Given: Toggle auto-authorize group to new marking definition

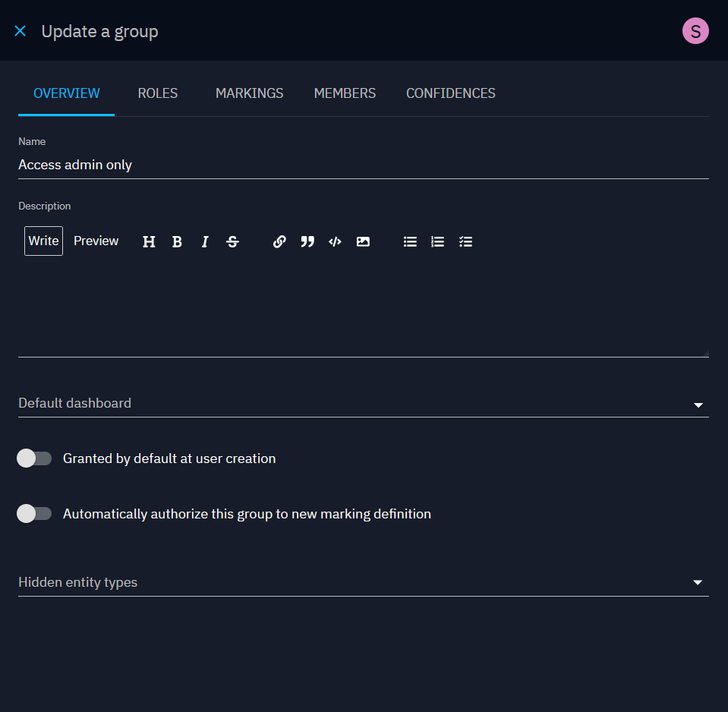Looking at the screenshot, I should (34, 514).
